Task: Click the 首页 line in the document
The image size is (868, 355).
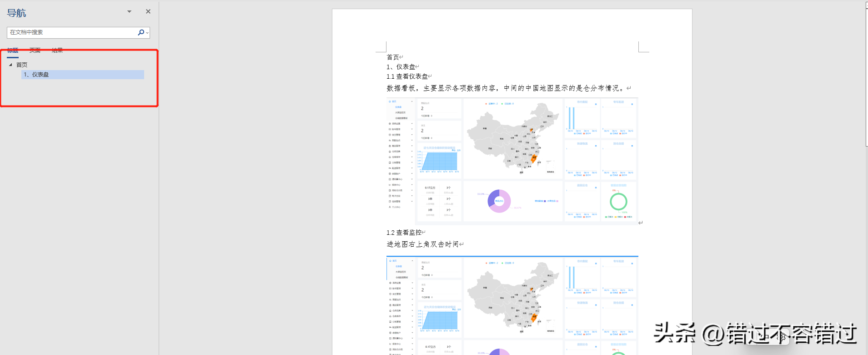Action: coord(393,57)
